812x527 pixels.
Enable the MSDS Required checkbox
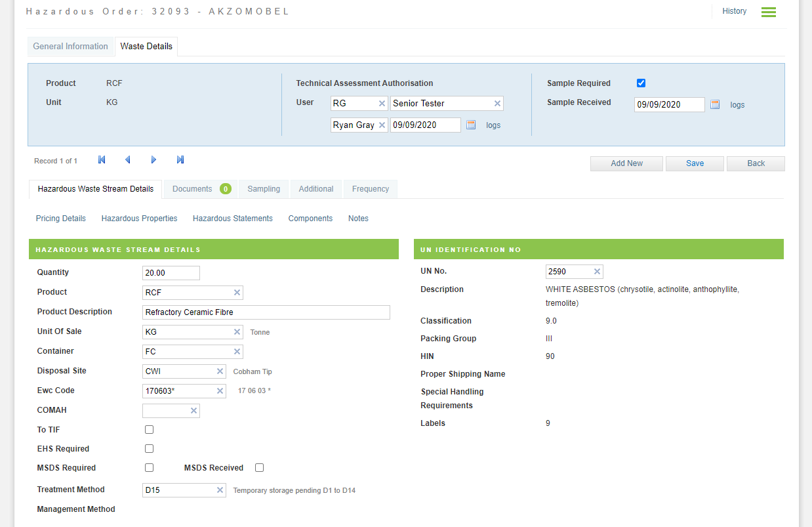(149, 467)
